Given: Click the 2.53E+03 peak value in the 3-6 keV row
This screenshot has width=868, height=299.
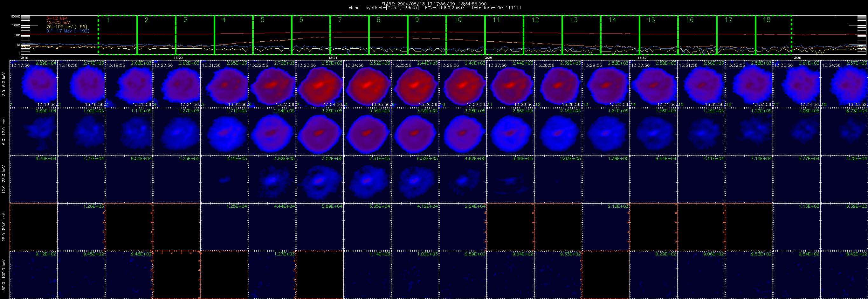Looking at the screenshot, I should point(332,63).
